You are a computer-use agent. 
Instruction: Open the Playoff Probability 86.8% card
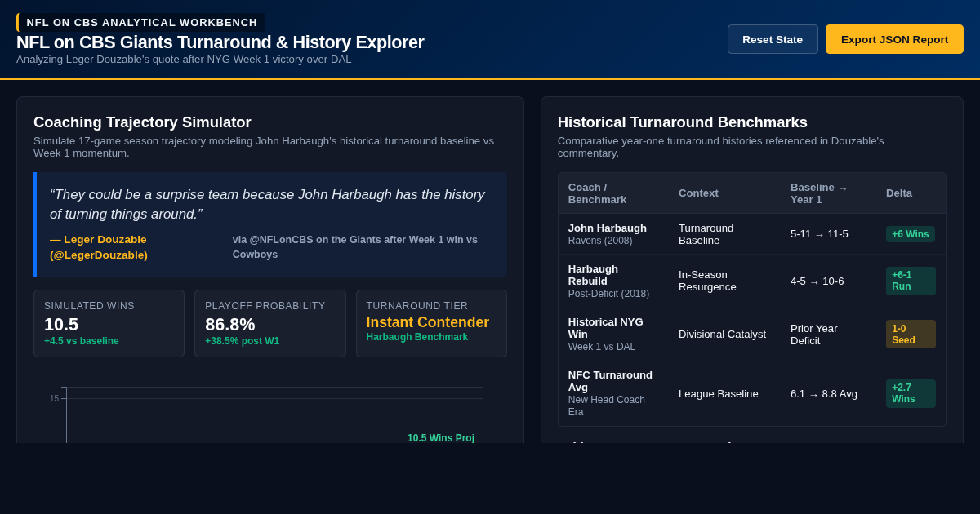tap(270, 323)
